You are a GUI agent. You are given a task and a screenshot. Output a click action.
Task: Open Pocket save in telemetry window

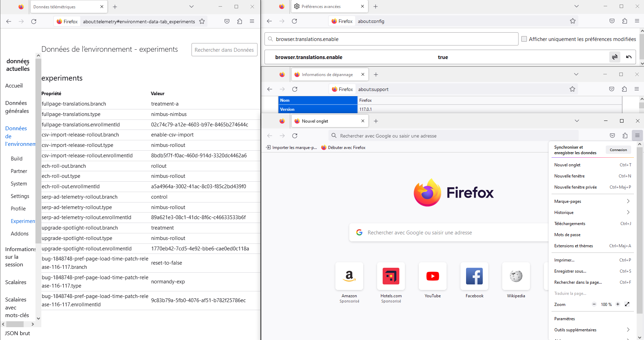[x=227, y=22]
